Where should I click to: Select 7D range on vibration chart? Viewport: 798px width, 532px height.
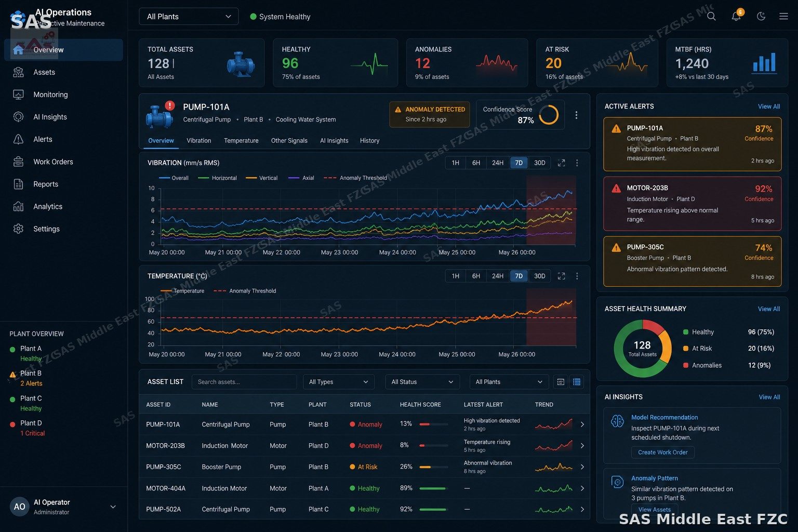519,163
